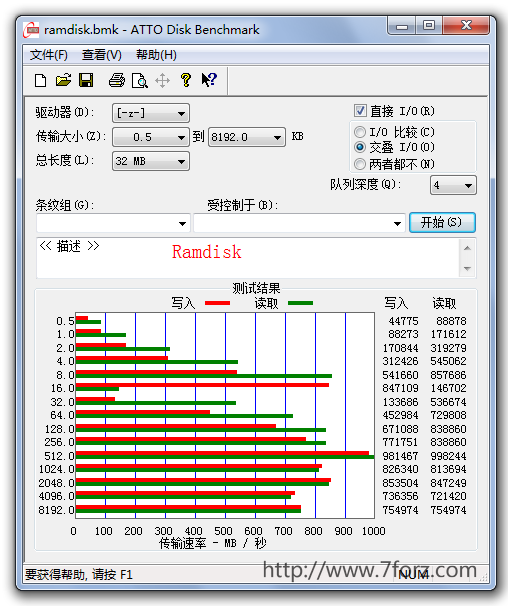Click the 传输速率 - MB / 秒 axis label
This screenshot has width=508, height=606.
[x=213, y=543]
